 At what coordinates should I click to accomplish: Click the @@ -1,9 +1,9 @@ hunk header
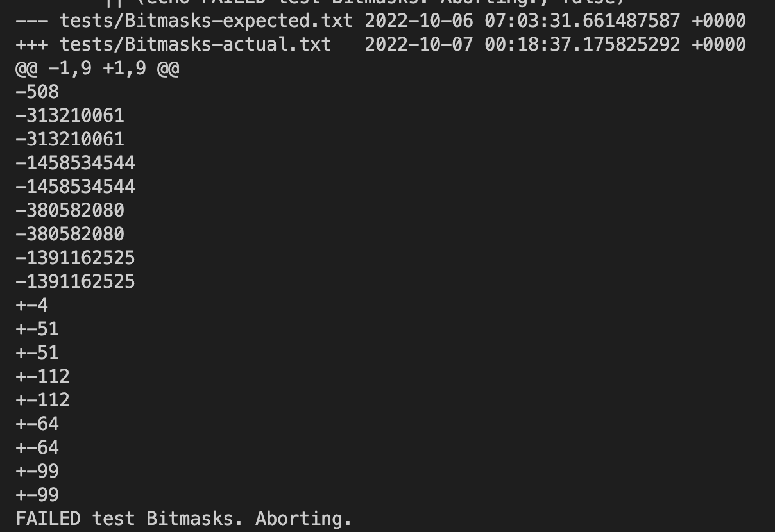coord(97,68)
